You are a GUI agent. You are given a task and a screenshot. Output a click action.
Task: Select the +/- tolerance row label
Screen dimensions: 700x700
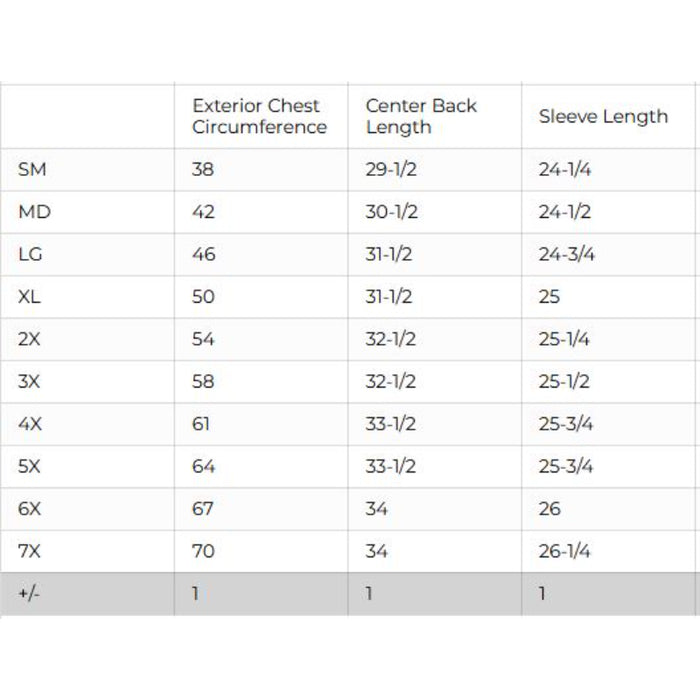(x=28, y=593)
